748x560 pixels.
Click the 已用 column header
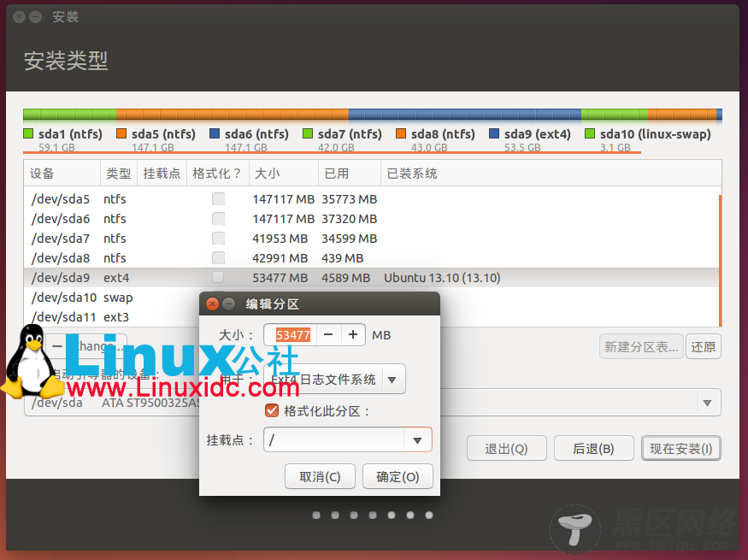coord(350,174)
